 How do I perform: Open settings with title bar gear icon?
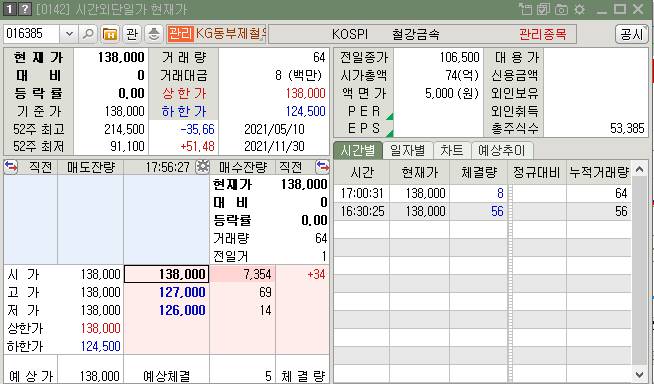coord(580,9)
